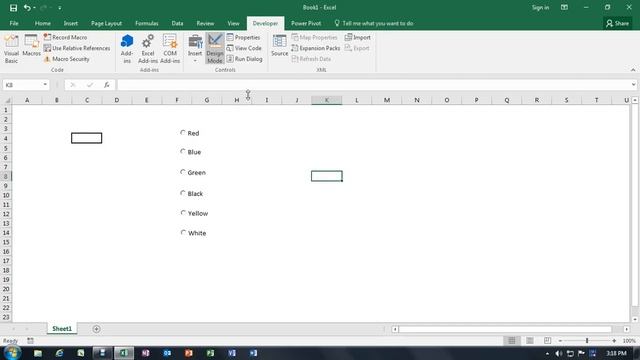Click the formula bar input
The image size is (640, 360).
tap(373, 84)
